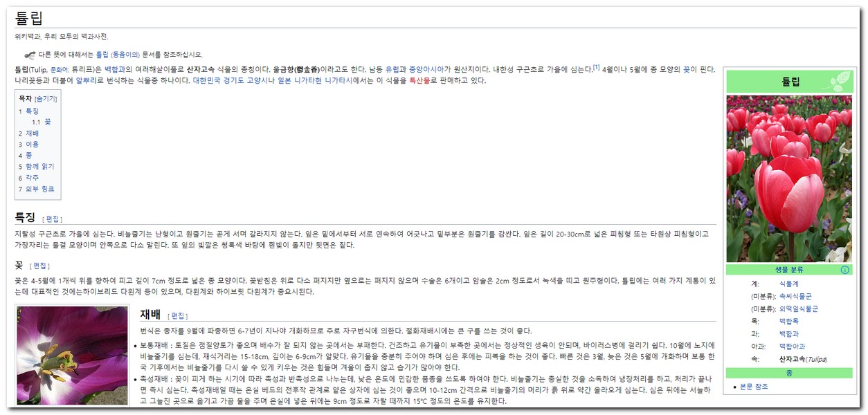Hide the table of contents with 숨기기
The height and width of the screenshot is (415, 868).
tap(46, 99)
